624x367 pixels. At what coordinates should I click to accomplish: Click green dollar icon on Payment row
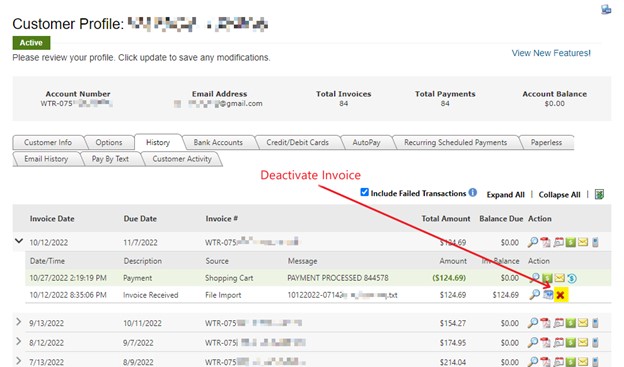coord(547,278)
